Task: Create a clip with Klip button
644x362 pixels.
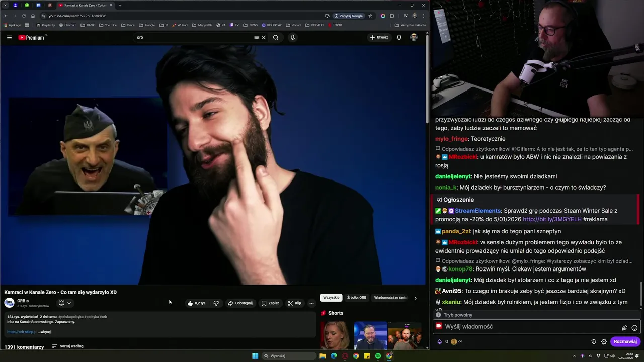Action: point(294,303)
